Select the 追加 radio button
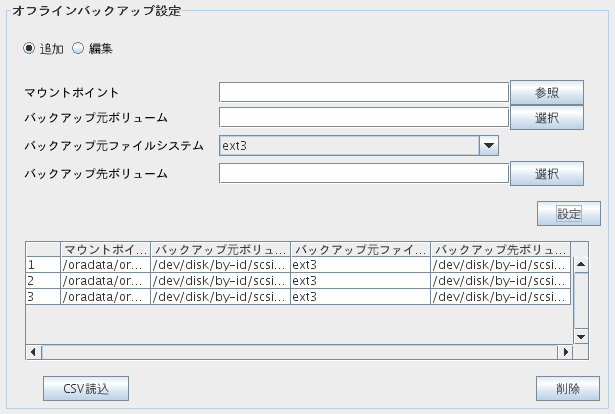This screenshot has height=414, width=615. tap(29, 48)
